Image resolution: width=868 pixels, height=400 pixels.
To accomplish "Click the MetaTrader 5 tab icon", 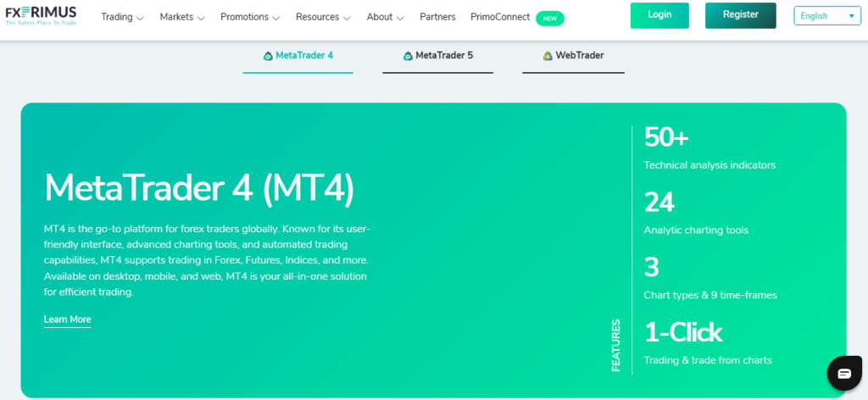I will tap(408, 56).
